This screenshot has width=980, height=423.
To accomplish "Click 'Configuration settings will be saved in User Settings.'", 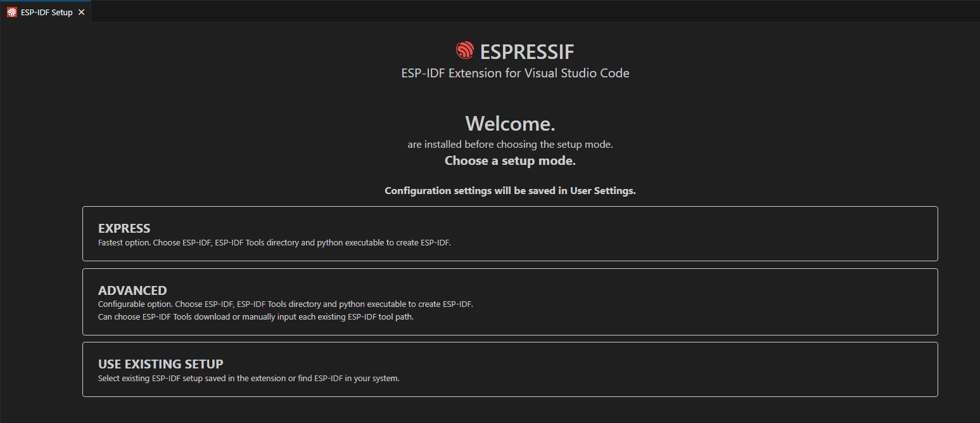I will pyautogui.click(x=510, y=191).
